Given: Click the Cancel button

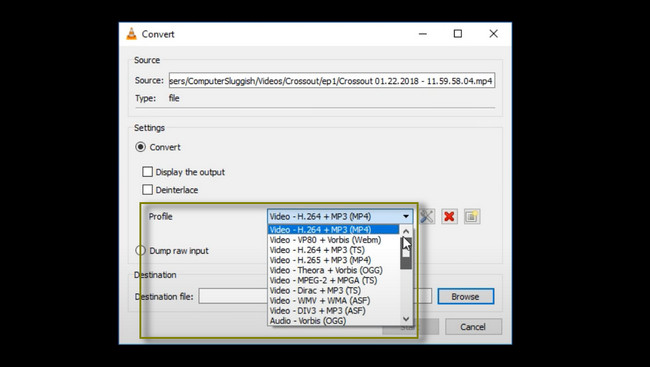Looking at the screenshot, I should coord(473,327).
